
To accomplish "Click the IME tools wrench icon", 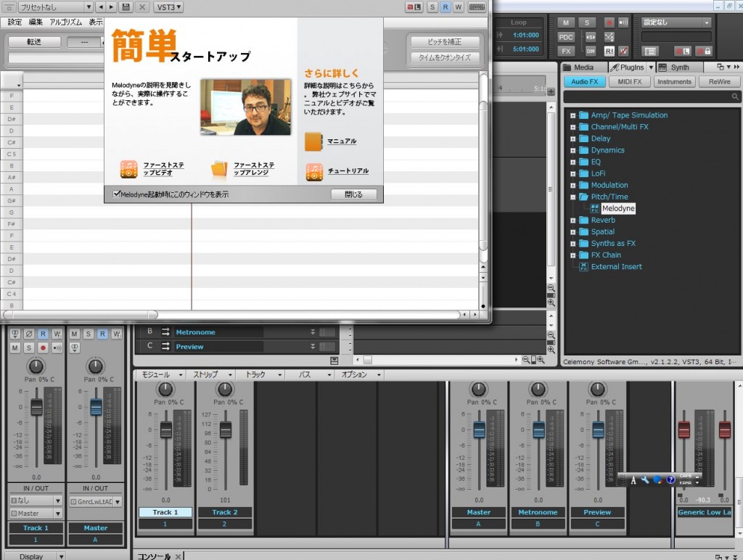I will 644,480.
